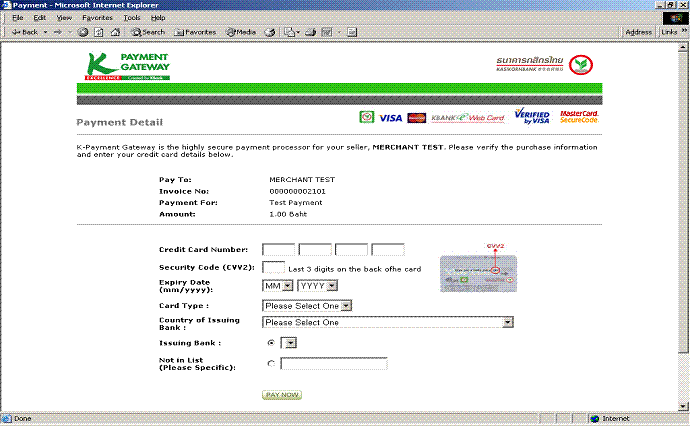Open the Search toolbar button

(148, 32)
